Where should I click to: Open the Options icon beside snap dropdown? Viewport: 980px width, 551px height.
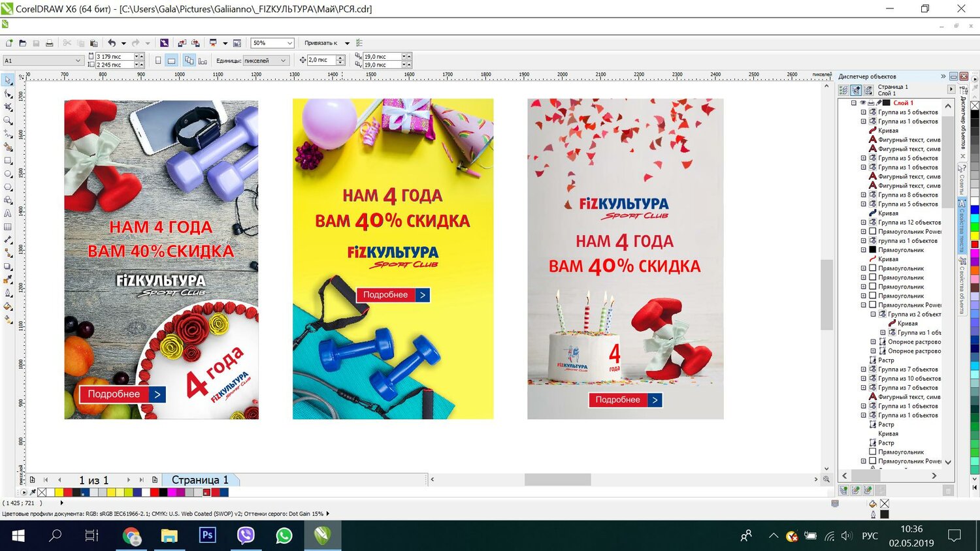(359, 43)
